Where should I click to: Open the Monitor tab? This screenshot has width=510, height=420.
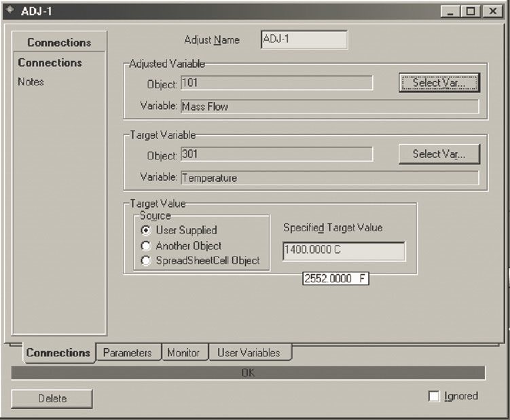point(183,353)
